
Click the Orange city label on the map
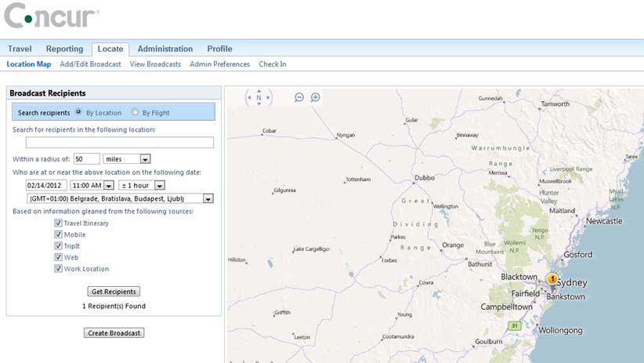tap(453, 245)
